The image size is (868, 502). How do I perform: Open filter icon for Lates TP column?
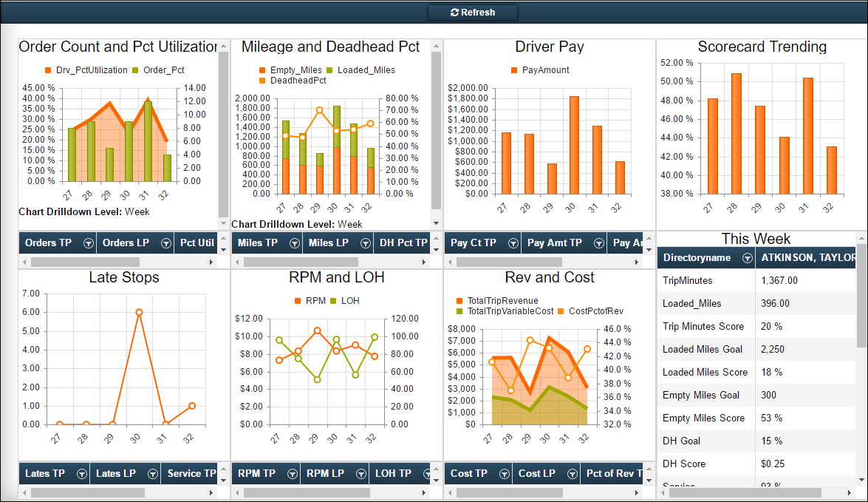pos(82,474)
